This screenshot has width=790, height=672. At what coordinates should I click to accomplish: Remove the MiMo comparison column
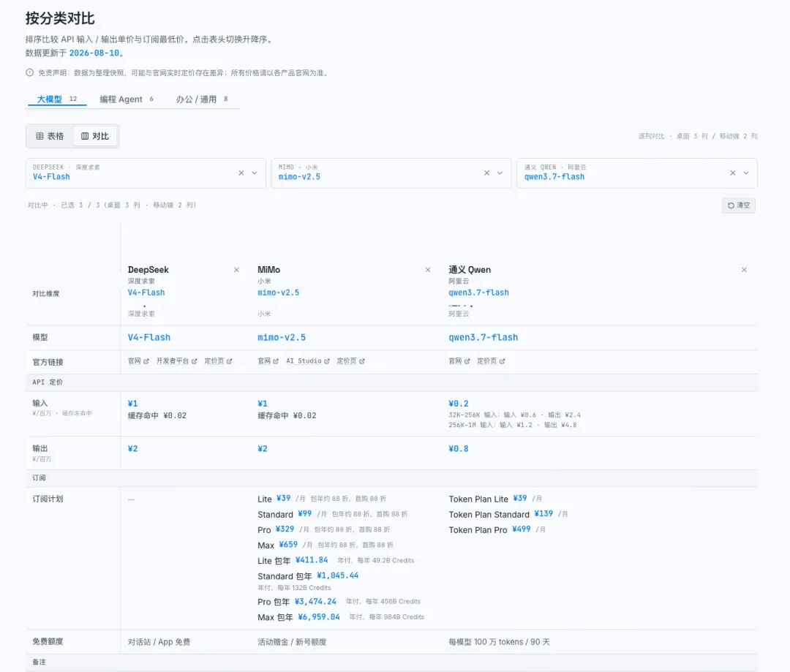point(428,270)
